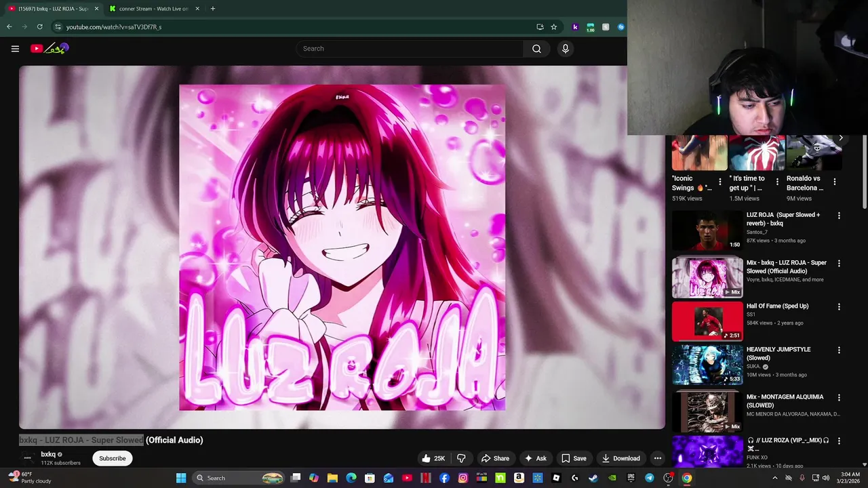Open a new browser tab

click(213, 9)
